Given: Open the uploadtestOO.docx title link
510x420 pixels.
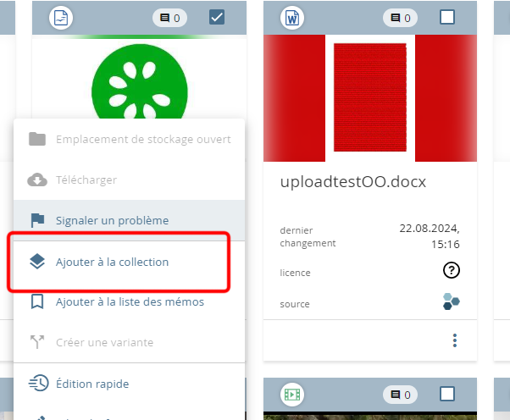Looking at the screenshot, I should tap(353, 182).
